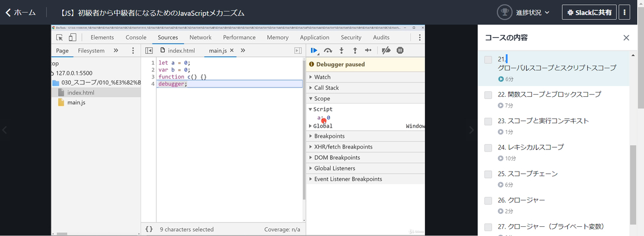This screenshot has height=236, width=644.
Task: Click the Step debugger icon
Action: (x=368, y=51)
